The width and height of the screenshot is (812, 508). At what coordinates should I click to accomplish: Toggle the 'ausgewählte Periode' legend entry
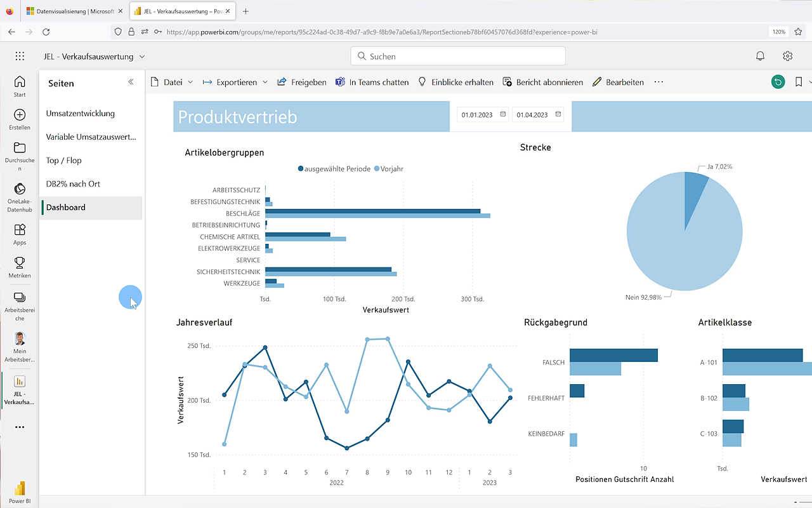point(334,169)
